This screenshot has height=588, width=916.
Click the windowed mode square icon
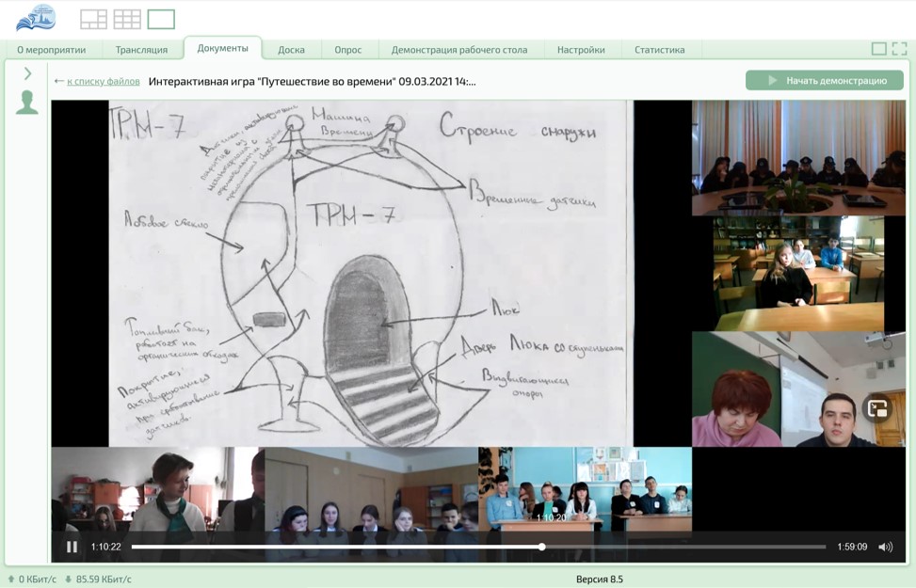(878, 49)
